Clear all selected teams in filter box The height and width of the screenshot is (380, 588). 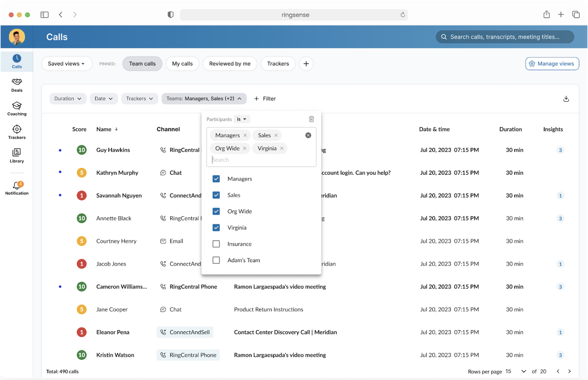click(308, 136)
